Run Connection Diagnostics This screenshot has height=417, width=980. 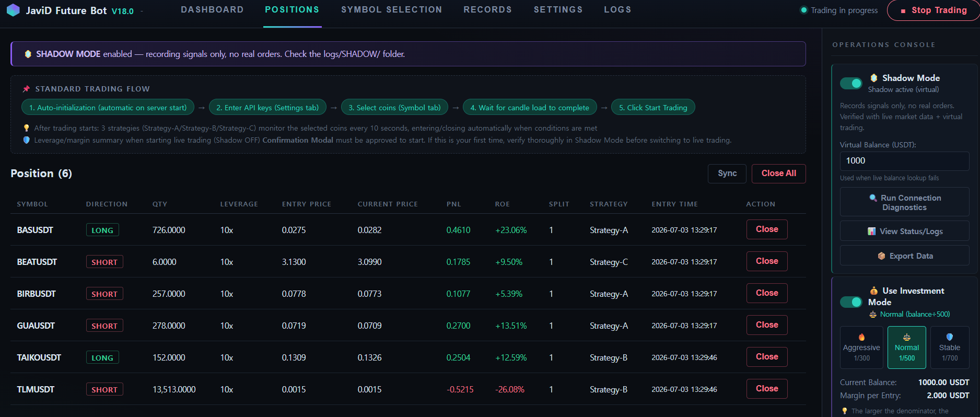(x=904, y=202)
